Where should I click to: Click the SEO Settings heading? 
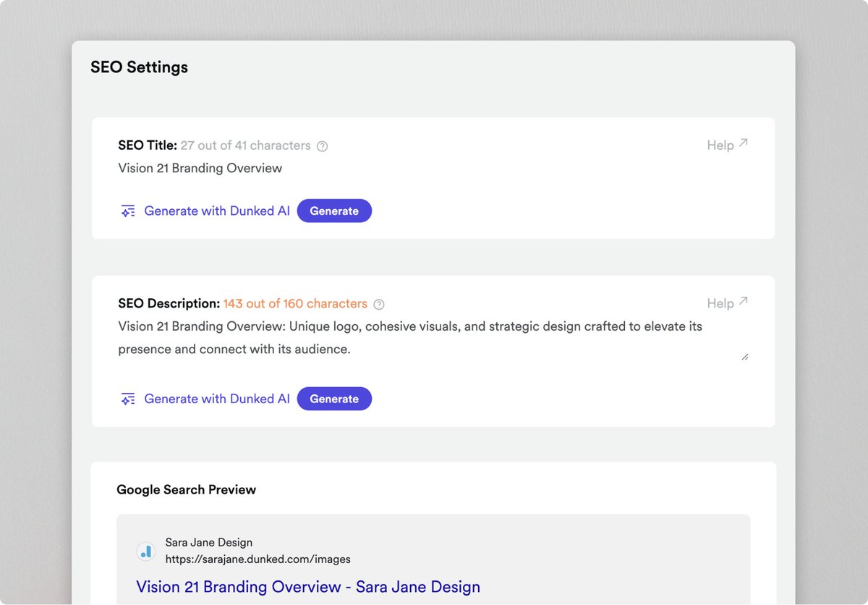point(139,67)
